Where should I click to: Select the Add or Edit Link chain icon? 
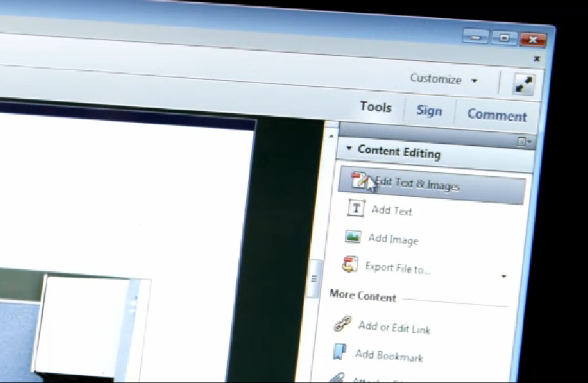[x=343, y=324]
